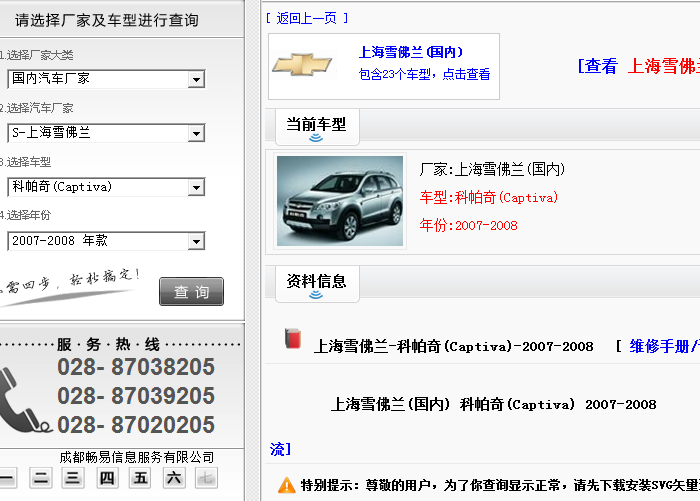Click the [查看 上海雪佛兰 link at right
700x501 pixels.
point(638,66)
